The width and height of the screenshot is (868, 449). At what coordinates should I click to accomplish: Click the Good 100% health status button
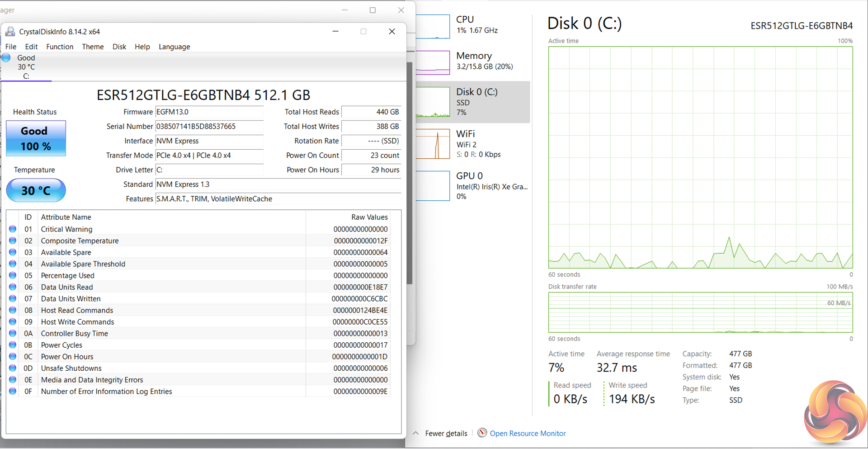click(36, 138)
